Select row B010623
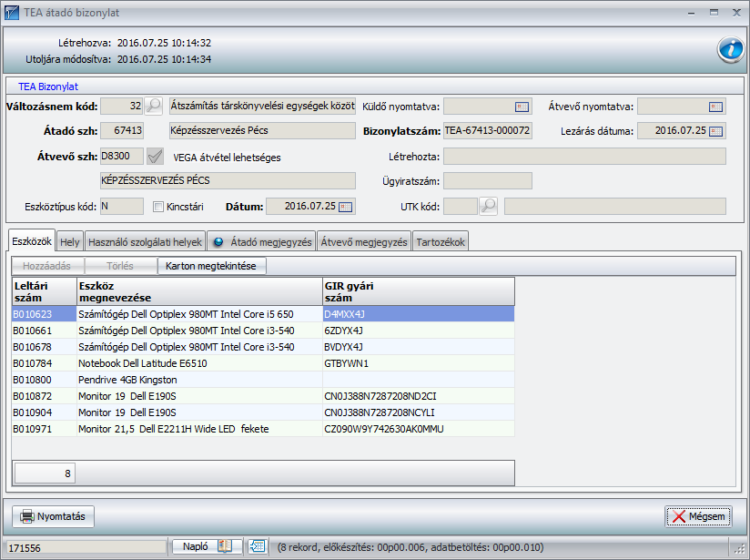Viewport: 750px width, 560px height. coord(264,314)
